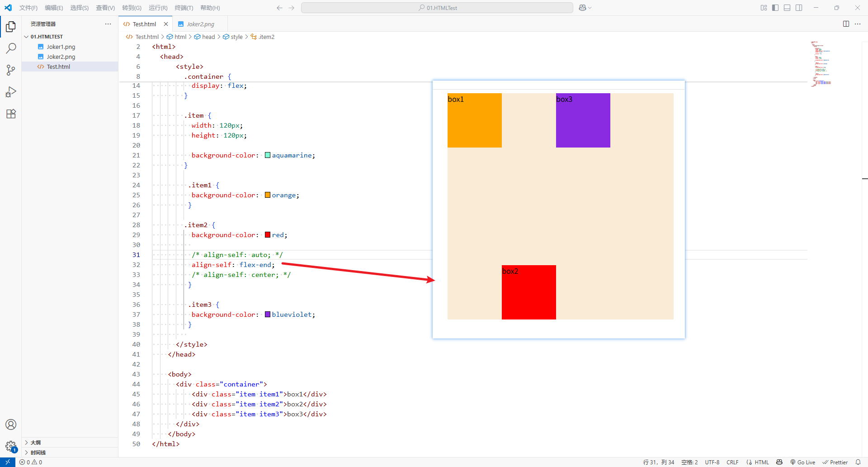Open the Source Control view
Screen dimensions: 868x467
11,70
